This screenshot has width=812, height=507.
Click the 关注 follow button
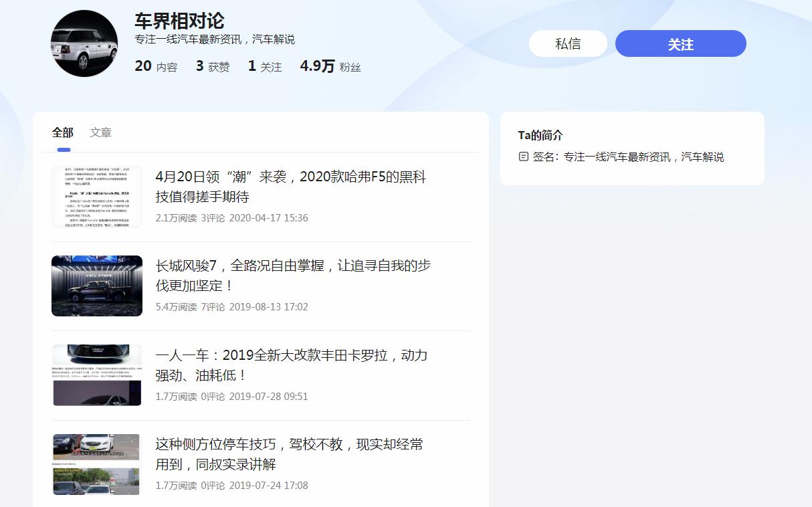point(680,44)
